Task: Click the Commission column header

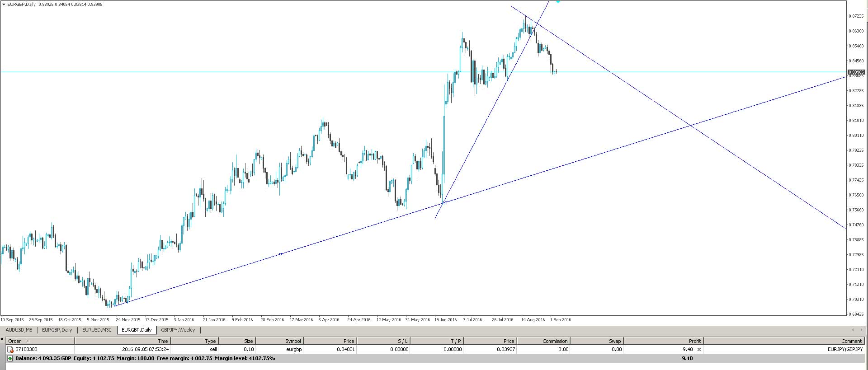Action: (555, 341)
